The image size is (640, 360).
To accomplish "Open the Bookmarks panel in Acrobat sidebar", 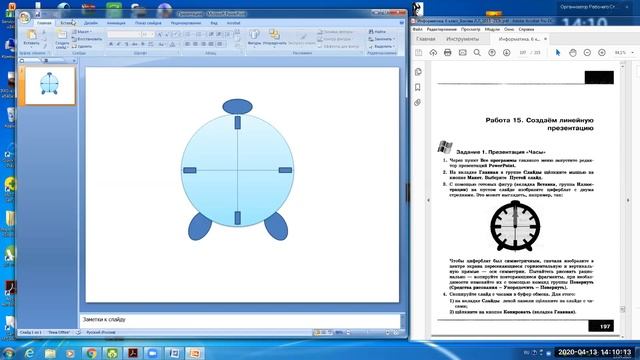I will pos(418,87).
